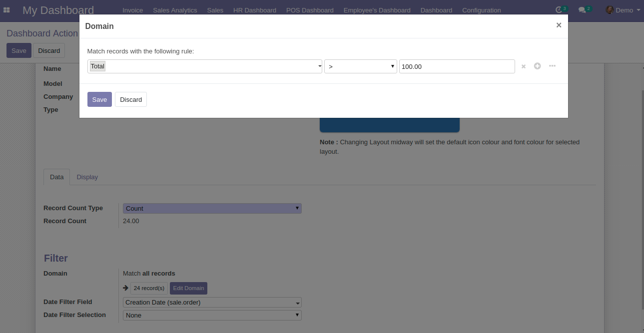Click the 24 record(s) button
Screen dimensions: 644x333
tap(149, 288)
